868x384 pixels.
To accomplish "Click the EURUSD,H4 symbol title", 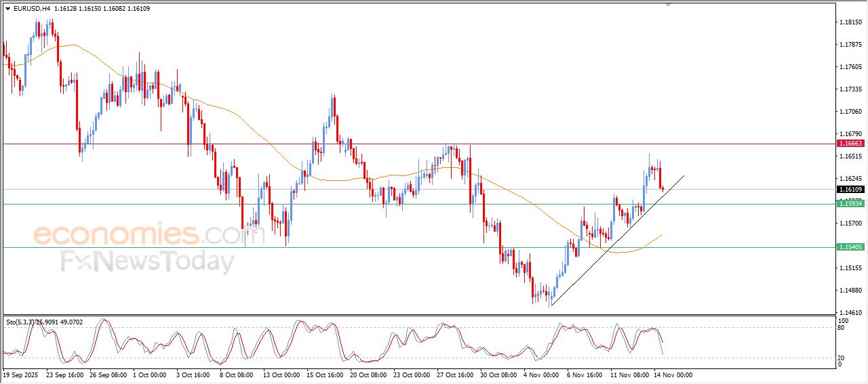I will 31,9.
